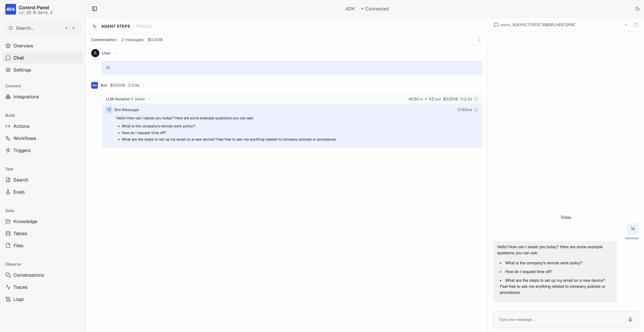Screen dimensions: 644x332
Task: Click the refresh conversation icon
Action: (x=636, y=25)
